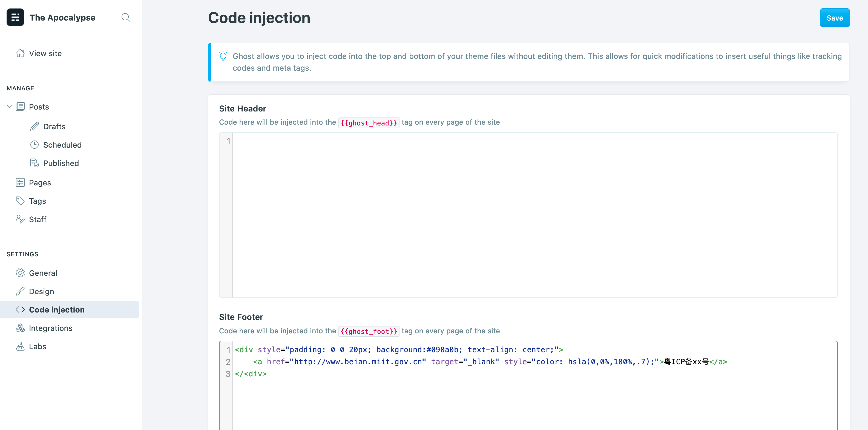Screen dimensions: 868x430
Task: Click the SETTINGS section label
Action: pos(22,254)
